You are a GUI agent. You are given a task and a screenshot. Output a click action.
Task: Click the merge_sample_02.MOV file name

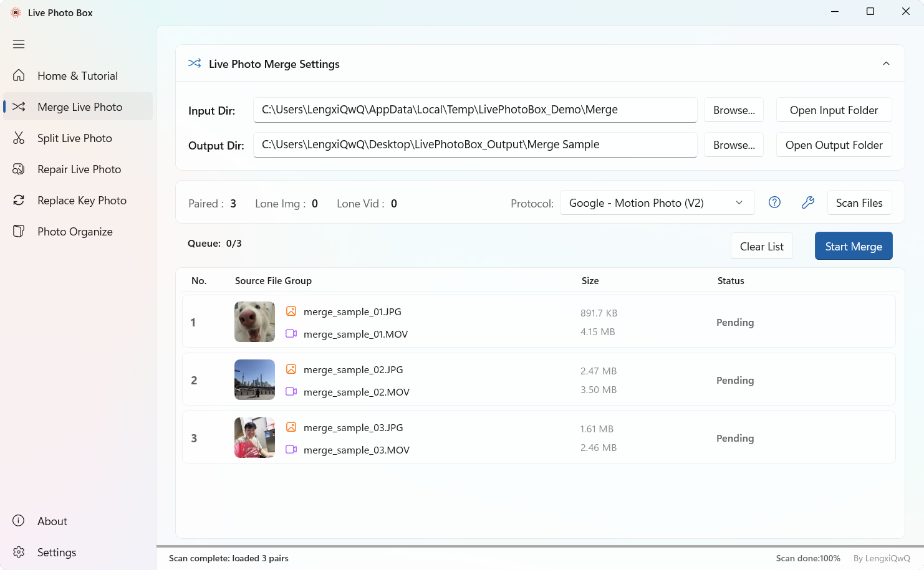[x=357, y=392]
